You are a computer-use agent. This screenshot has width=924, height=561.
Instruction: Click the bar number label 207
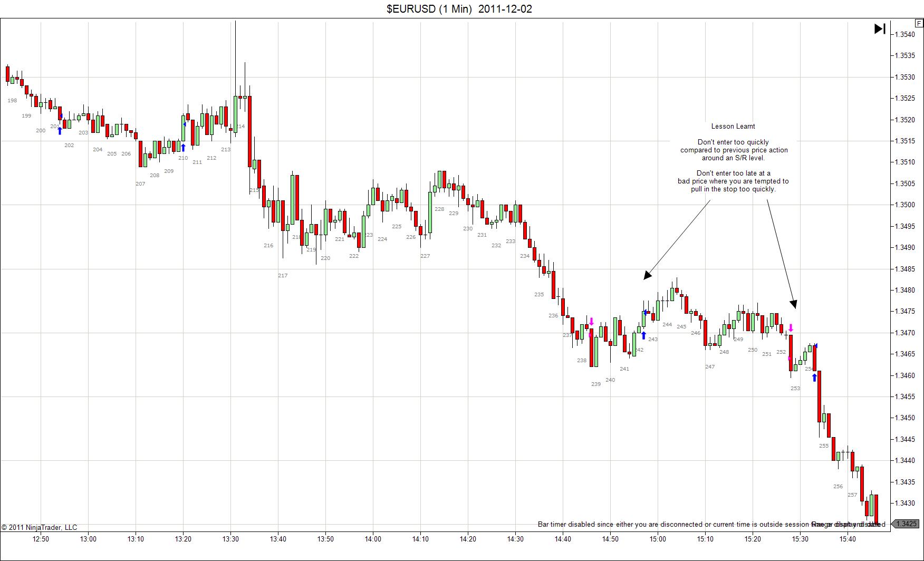[x=140, y=183]
